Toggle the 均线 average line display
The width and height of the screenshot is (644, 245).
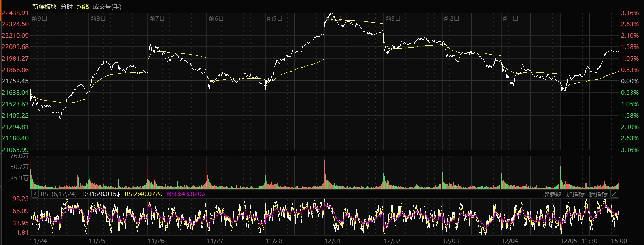tap(83, 6)
